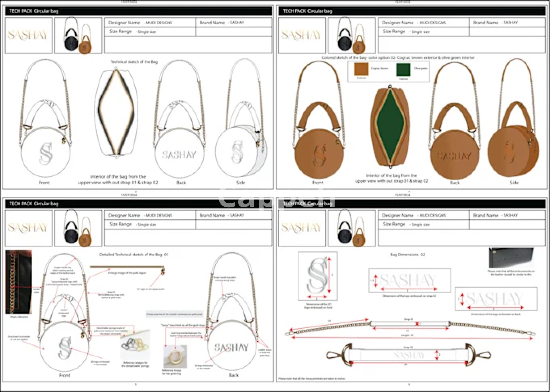This screenshot has height=392, width=550.
Task: Select the white bag interior upper-view sketch
Action: tap(116, 113)
